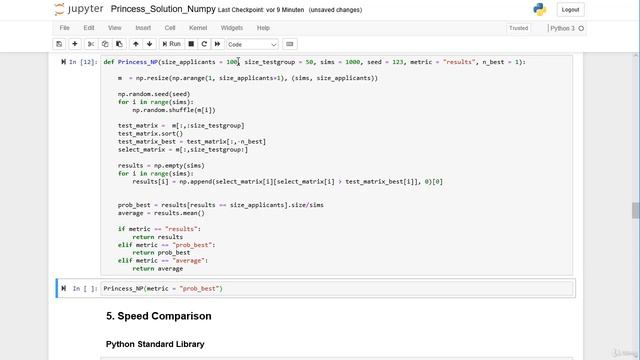
Task: Click the 'return prob_best' code line
Action: [x=161, y=253]
